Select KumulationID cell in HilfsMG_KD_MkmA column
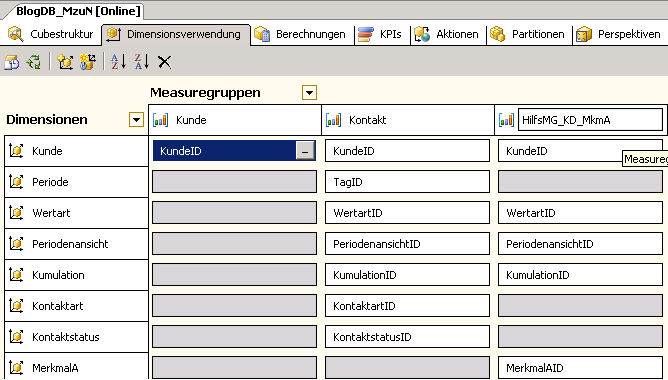 580,275
